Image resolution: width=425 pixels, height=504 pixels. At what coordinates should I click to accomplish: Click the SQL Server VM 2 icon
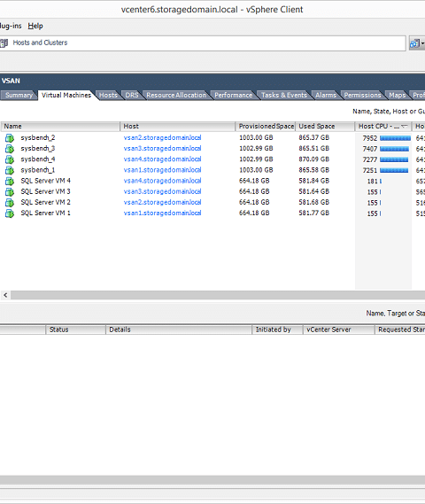10,203
